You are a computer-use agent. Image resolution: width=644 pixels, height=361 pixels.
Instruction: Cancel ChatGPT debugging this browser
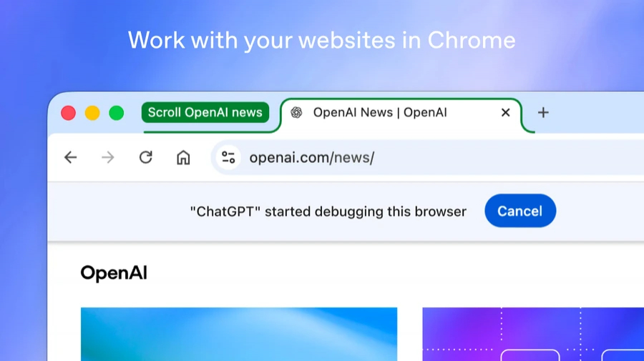(520, 211)
